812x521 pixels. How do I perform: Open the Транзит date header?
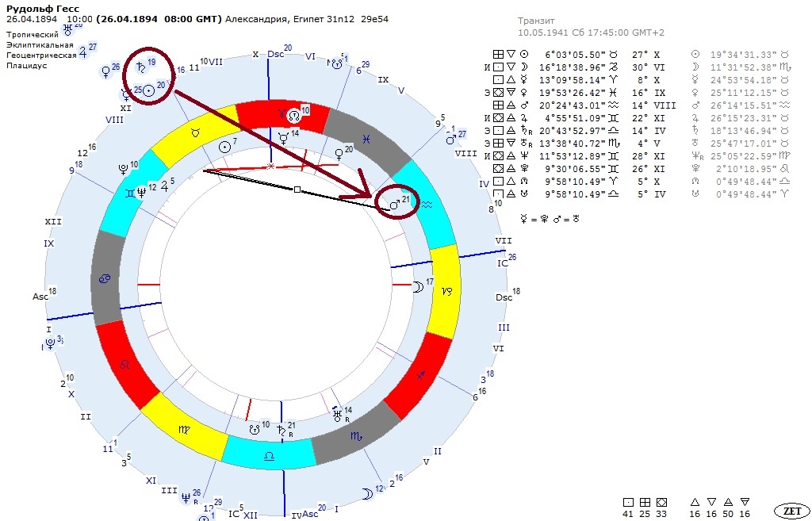[591, 26]
